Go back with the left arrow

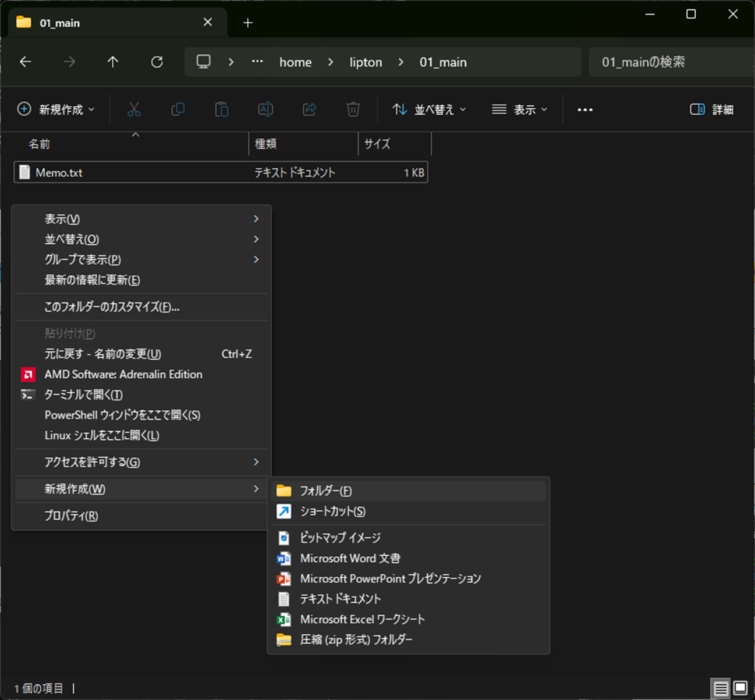26,62
